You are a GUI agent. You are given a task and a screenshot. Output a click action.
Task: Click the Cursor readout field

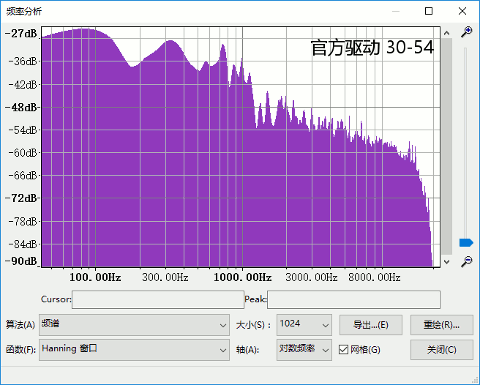point(158,299)
